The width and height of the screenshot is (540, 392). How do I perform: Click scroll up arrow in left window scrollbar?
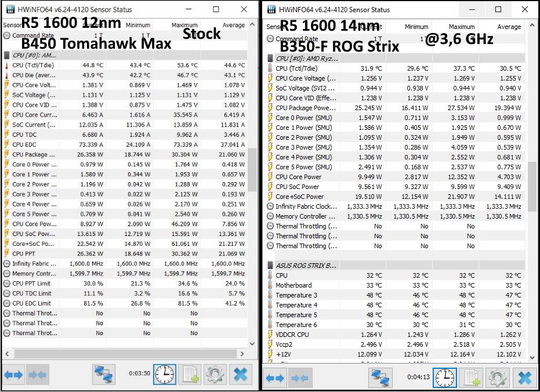[252, 25]
